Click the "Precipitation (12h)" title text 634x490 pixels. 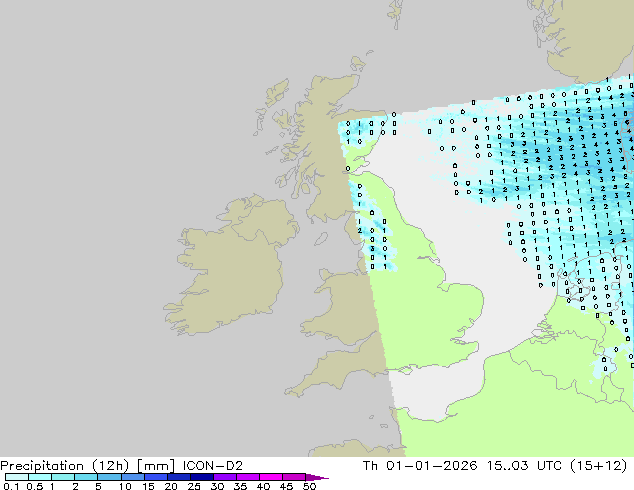(x=65, y=466)
